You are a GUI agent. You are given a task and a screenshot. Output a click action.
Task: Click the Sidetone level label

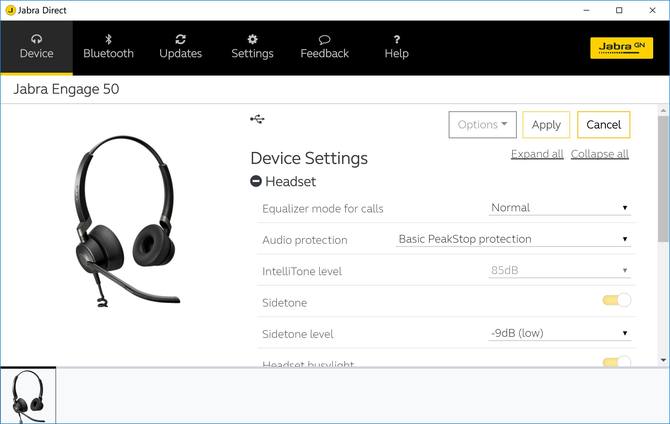pos(298,334)
